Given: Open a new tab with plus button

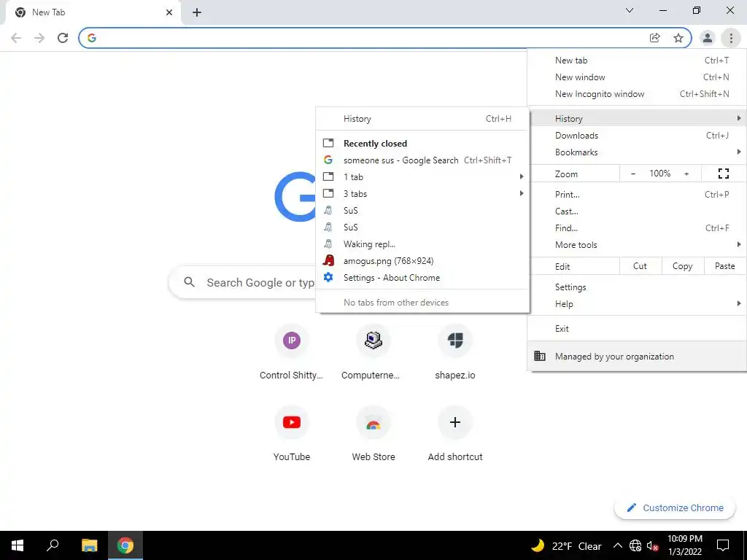Looking at the screenshot, I should [197, 12].
